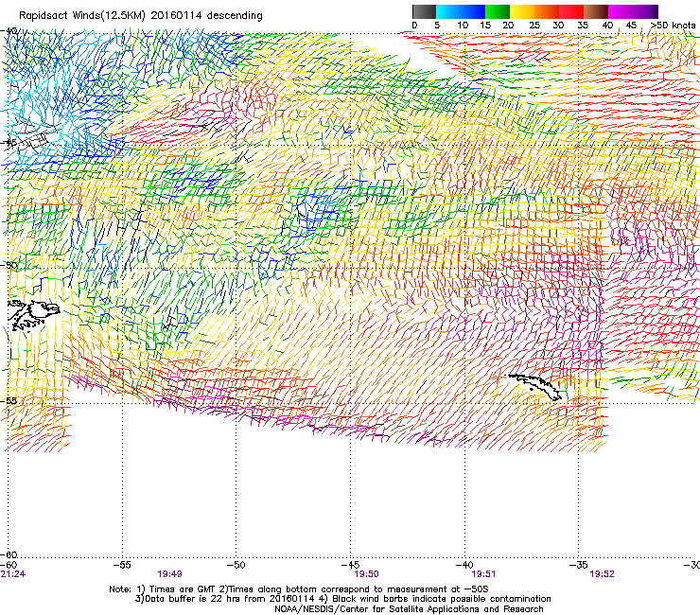Click the '19:52' time label
Viewport: 700px width, 615px height.
(602, 574)
